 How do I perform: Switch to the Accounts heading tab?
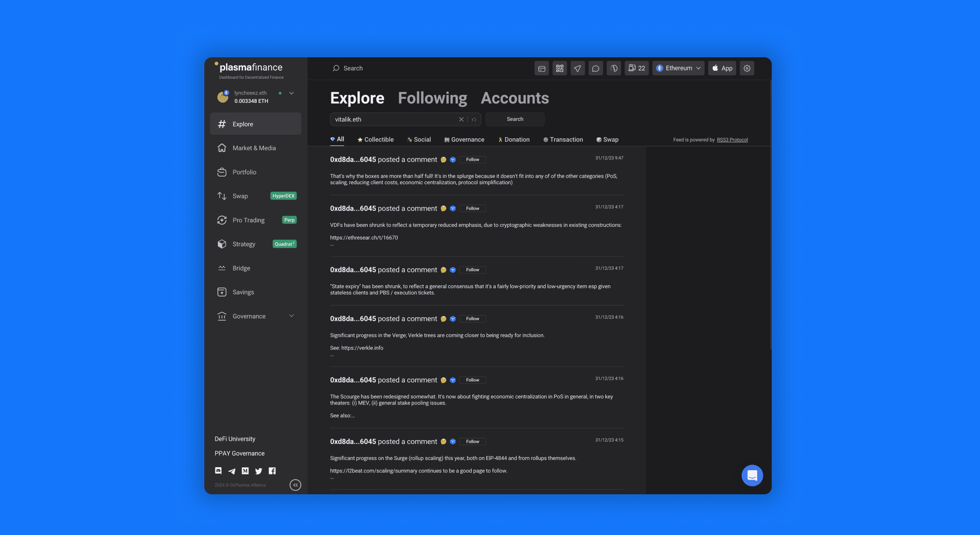click(515, 98)
